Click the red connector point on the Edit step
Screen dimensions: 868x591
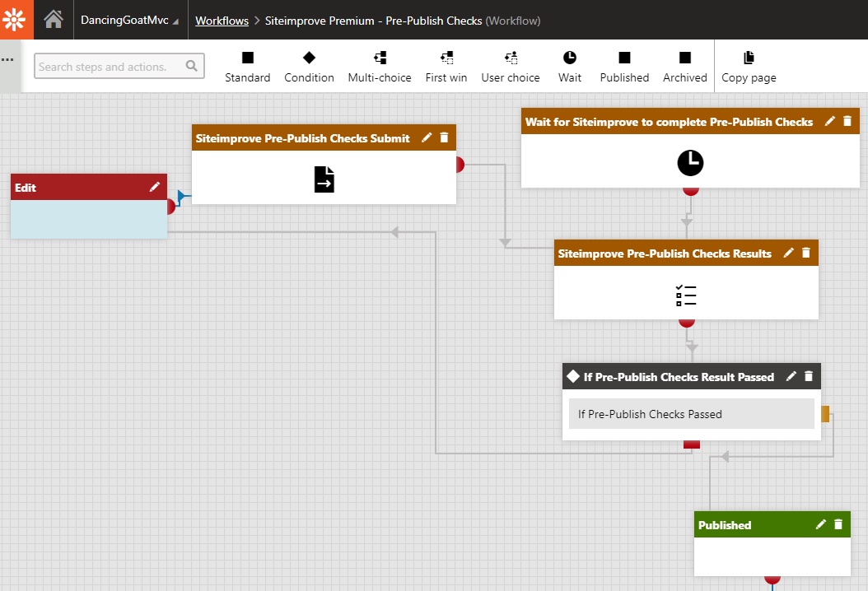tap(171, 207)
